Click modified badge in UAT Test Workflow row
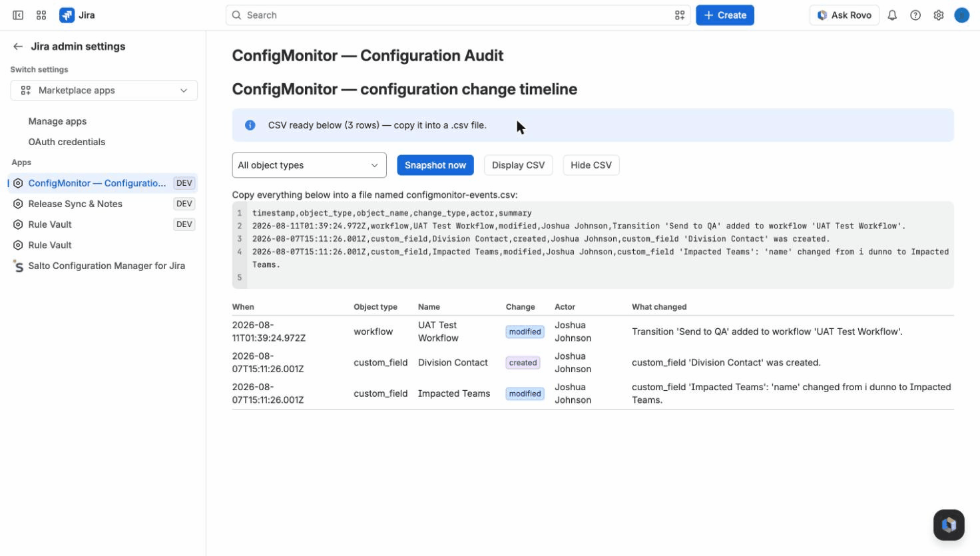The height and width of the screenshot is (556, 980). click(x=525, y=332)
